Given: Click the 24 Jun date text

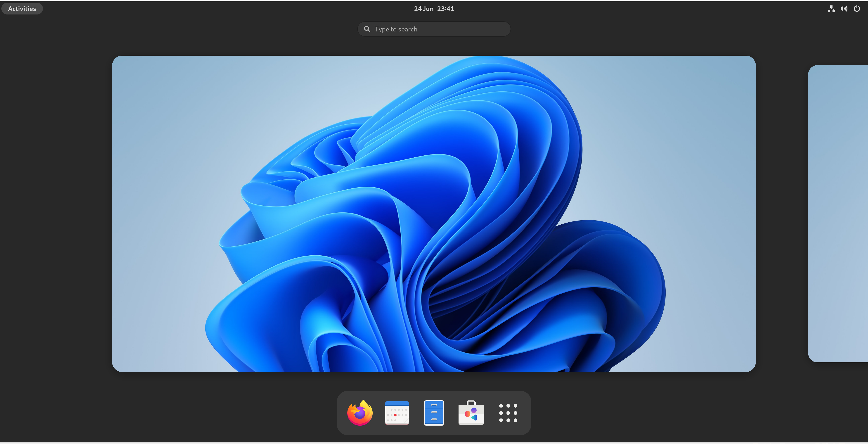Looking at the screenshot, I should [x=423, y=9].
